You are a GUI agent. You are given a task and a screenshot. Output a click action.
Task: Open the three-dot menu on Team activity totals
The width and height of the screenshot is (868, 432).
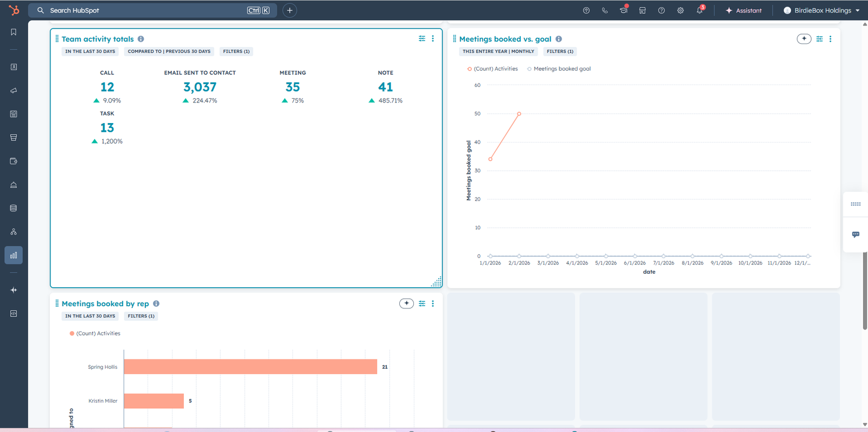(433, 38)
